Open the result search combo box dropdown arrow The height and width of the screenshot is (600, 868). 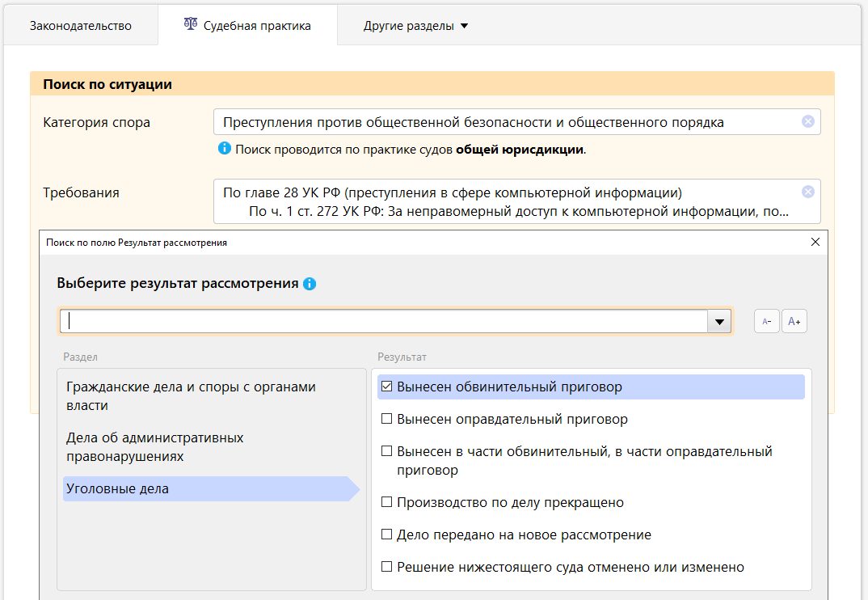718,321
